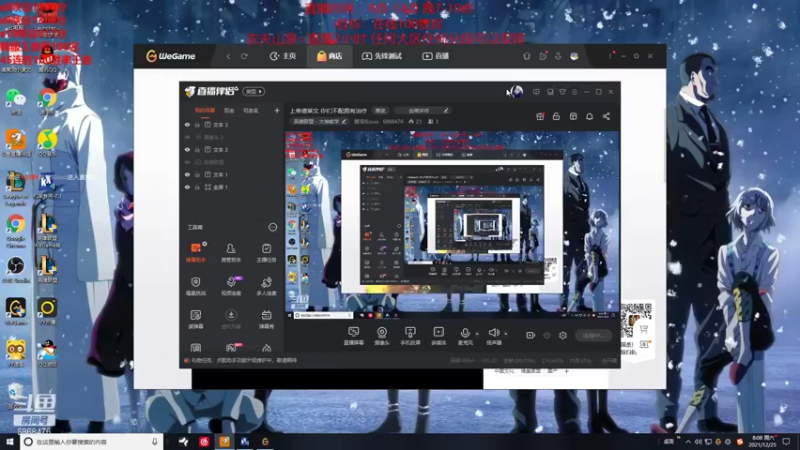Open speaker options arrow

(x=506, y=334)
